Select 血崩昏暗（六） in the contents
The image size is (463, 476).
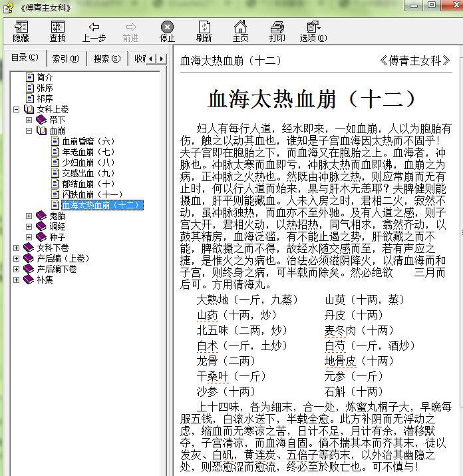click(88, 141)
